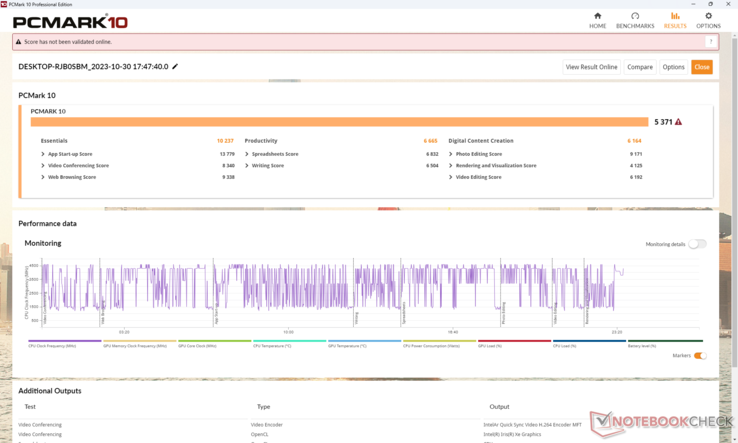Click the Results chart icon
The height and width of the screenshot is (443, 738).
[x=675, y=19]
